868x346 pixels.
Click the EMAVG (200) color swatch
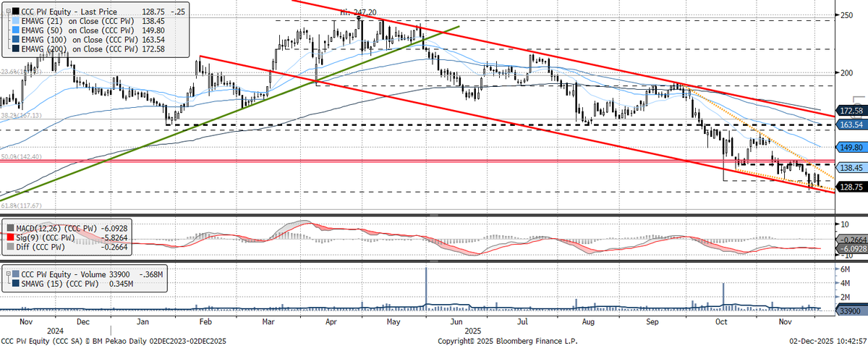(x=17, y=48)
